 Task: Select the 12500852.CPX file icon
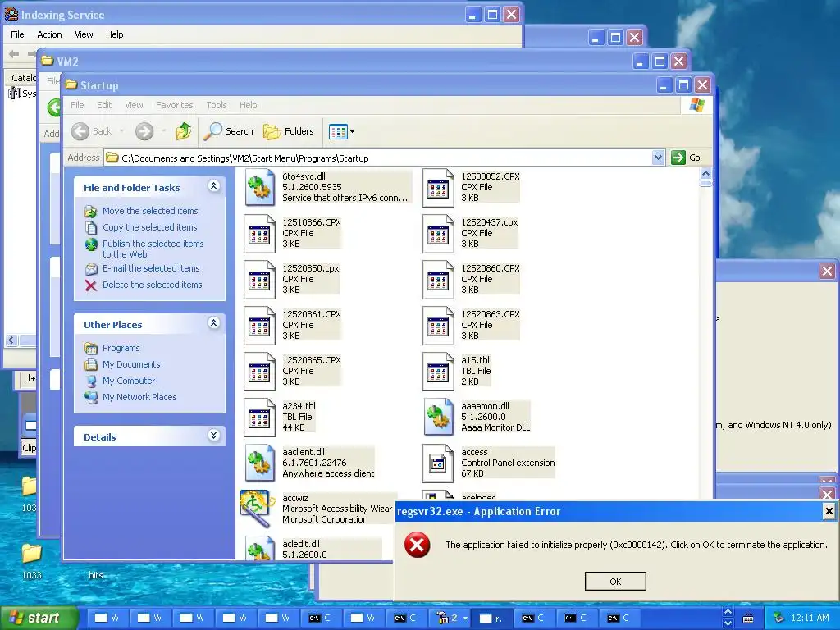(438, 188)
